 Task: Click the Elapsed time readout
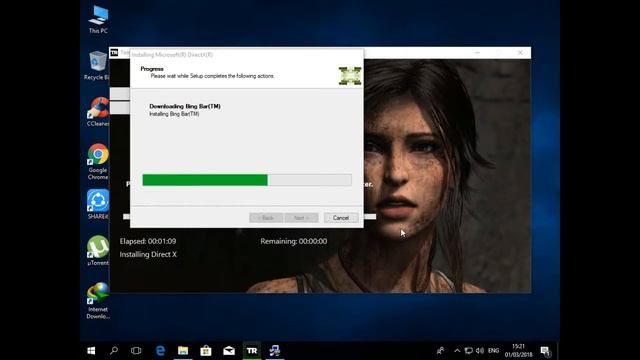tap(148, 241)
